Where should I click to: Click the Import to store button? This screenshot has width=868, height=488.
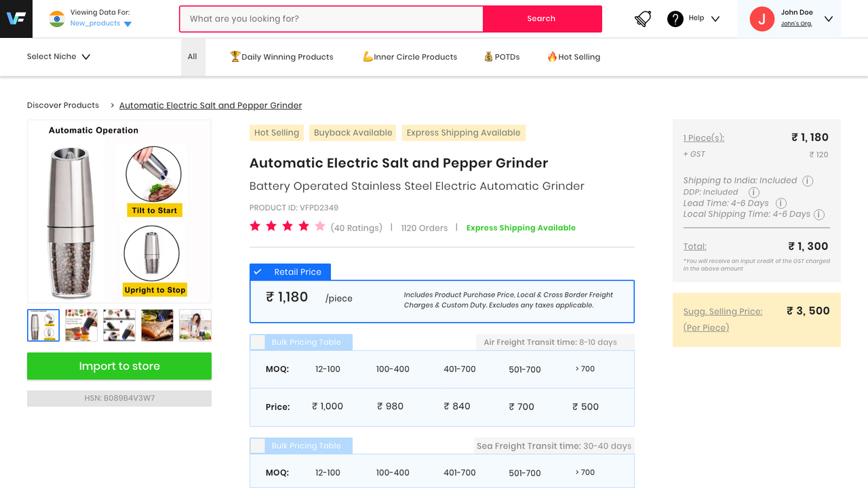point(119,366)
